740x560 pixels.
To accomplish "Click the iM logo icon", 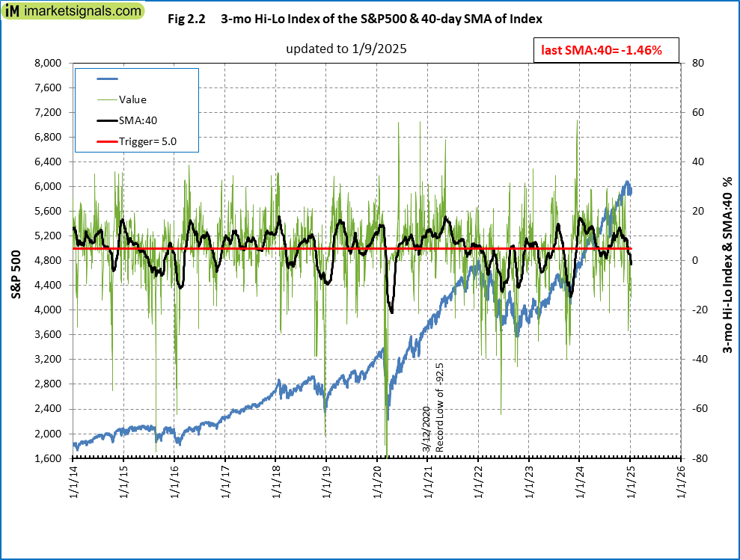I will tap(12, 12).
